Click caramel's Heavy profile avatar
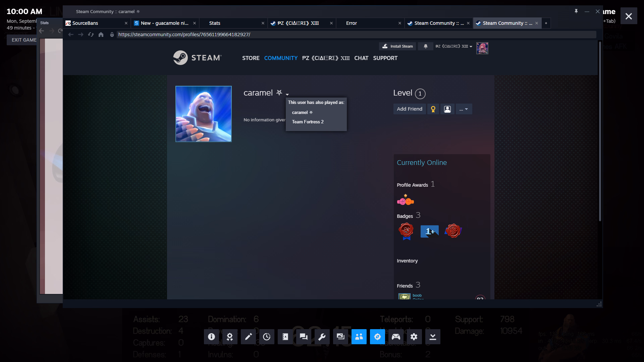The height and width of the screenshot is (362, 644). click(204, 114)
